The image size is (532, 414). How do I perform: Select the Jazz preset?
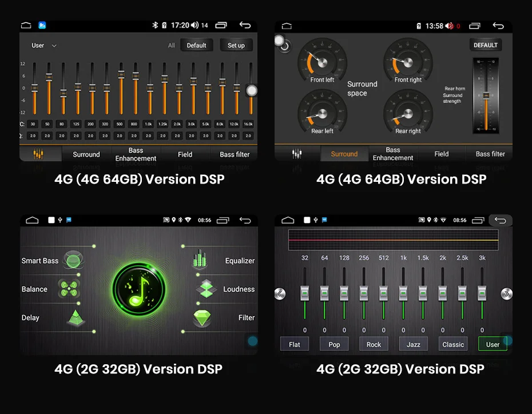[x=413, y=344]
